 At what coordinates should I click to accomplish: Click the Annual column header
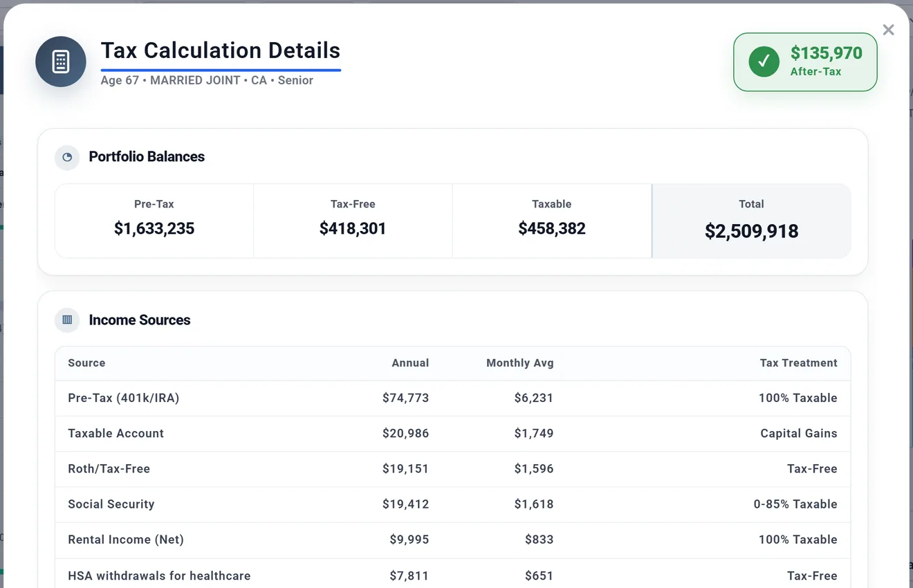tap(410, 363)
